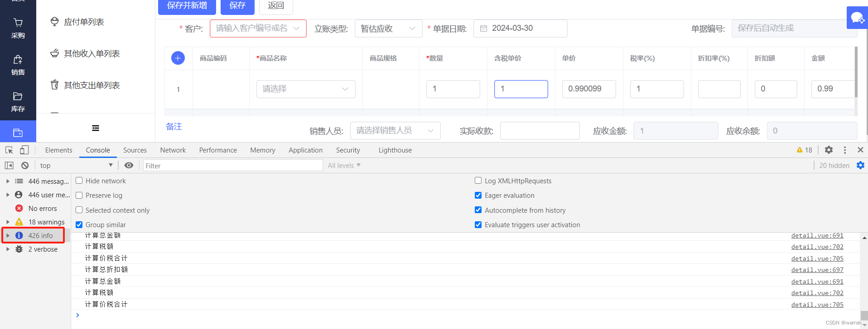Click the 单据日期 date field
Image resolution: width=868 pixels, height=329 pixels.
point(520,29)
